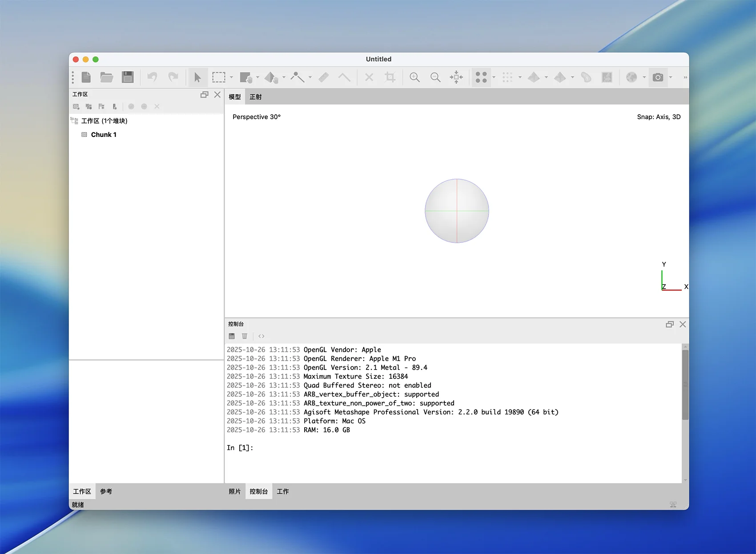This screenshot has height=554, width=756.
Task: Add a chunk using the workspace panel icon
Action: [x=76, y=107]
